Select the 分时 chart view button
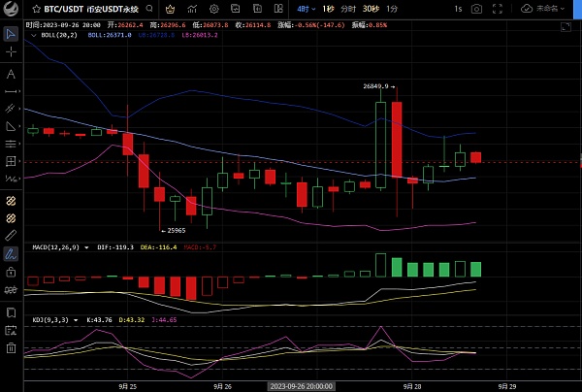582x392 pixels. (346, 8)
